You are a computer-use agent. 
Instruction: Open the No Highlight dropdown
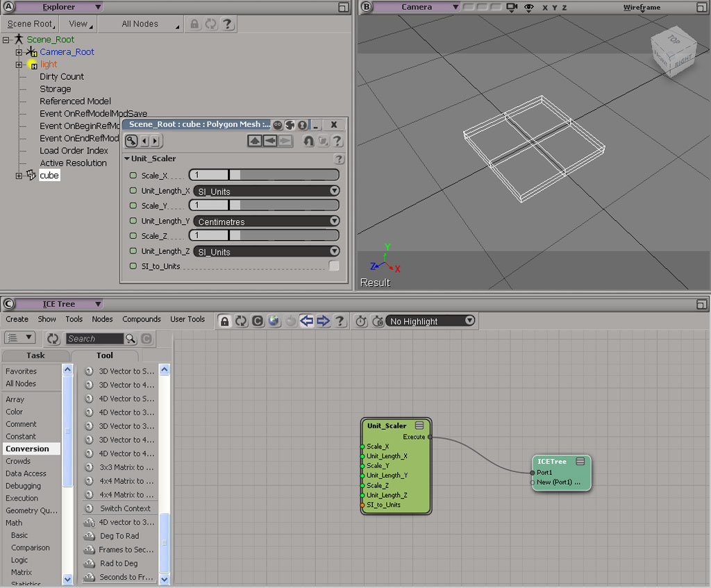(x=430, y=321)
